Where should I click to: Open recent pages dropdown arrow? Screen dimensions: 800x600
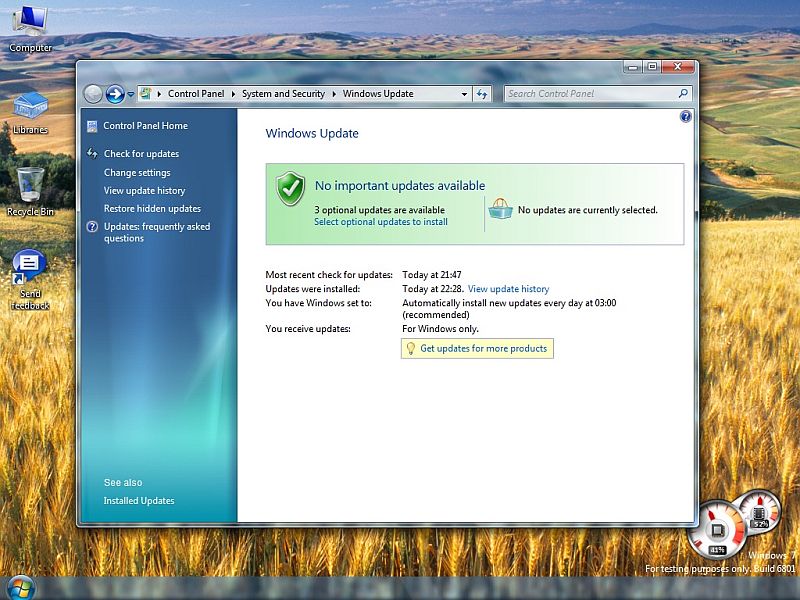click(131, 94)
